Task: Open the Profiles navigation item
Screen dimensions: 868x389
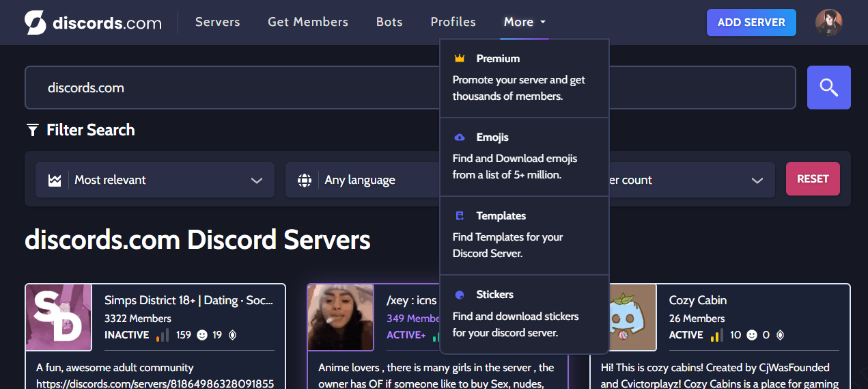Action: tap(453, 22)
